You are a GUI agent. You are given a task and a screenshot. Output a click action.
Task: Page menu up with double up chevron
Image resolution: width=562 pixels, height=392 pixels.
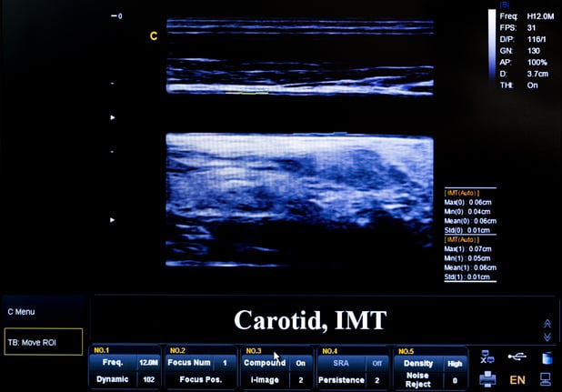[x=547, y=324]
